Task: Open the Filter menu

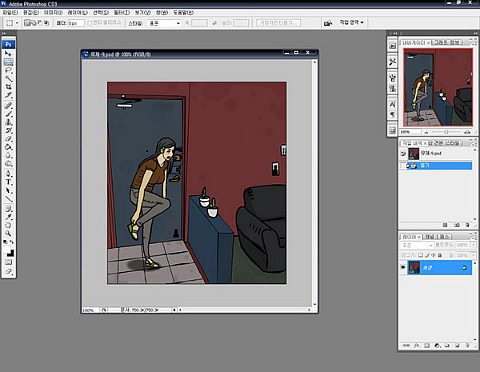Action: (121, 13)
